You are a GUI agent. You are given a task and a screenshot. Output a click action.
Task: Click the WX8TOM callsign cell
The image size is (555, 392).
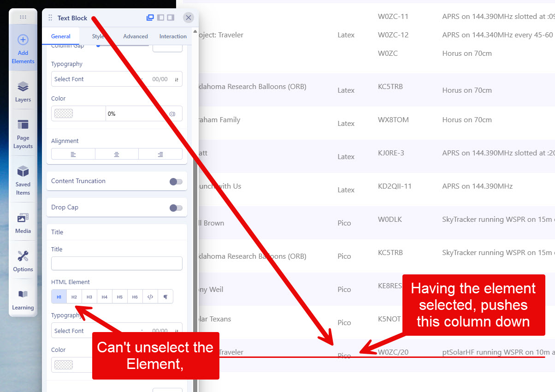coord(393,120)
